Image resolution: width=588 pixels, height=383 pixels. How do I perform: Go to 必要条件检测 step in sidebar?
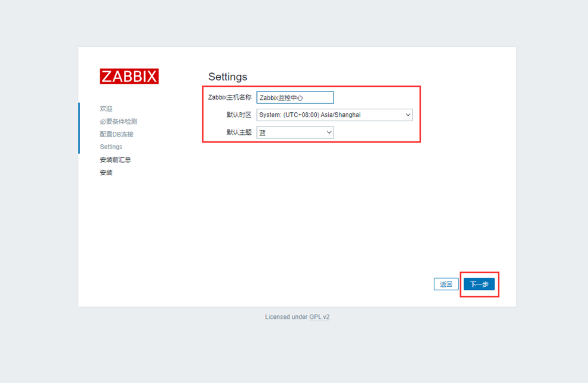click(x=118, y=121)
